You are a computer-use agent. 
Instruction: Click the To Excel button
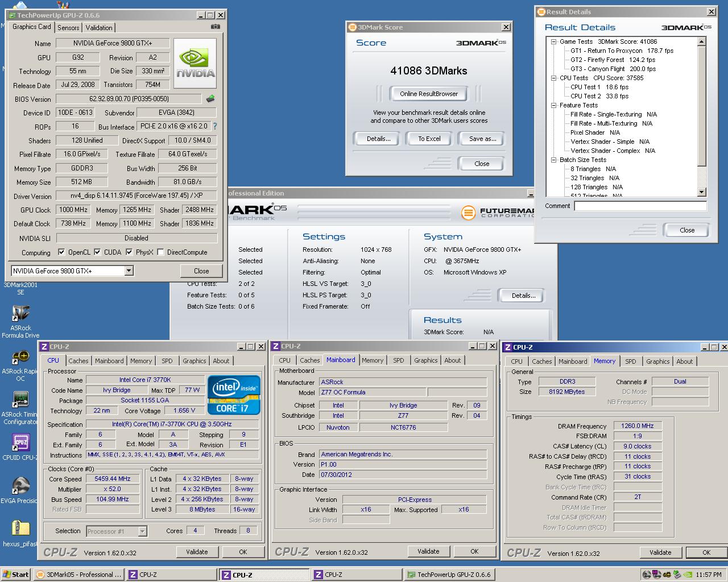pyautogui.click(x=429, y=139)
